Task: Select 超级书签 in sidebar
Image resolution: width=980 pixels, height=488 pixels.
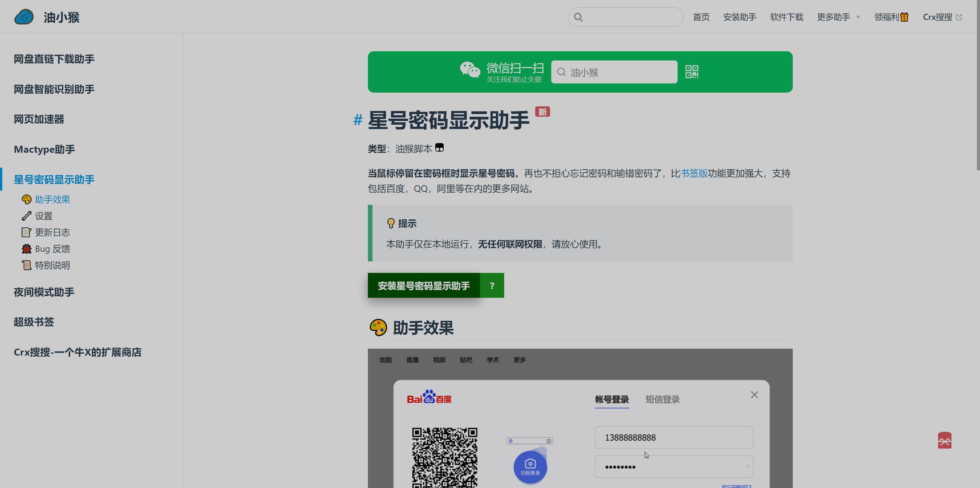Action: (x=34, y=322)
